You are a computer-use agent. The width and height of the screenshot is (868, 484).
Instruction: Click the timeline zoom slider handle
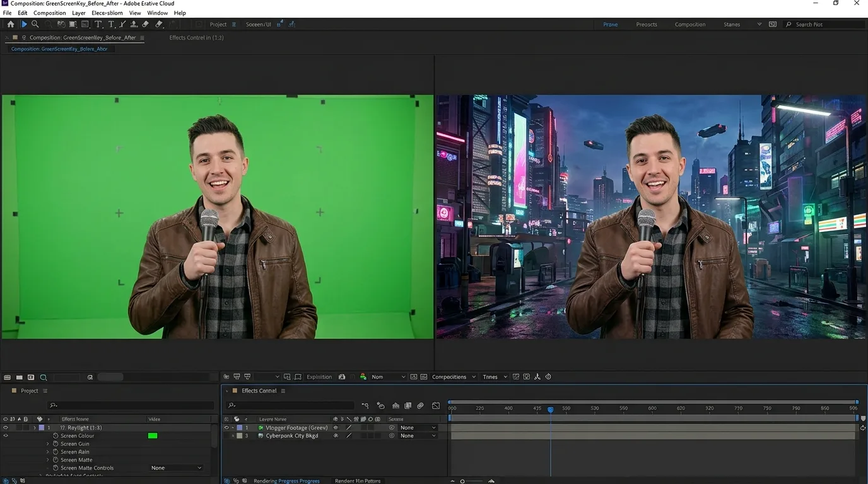point(462,481)
